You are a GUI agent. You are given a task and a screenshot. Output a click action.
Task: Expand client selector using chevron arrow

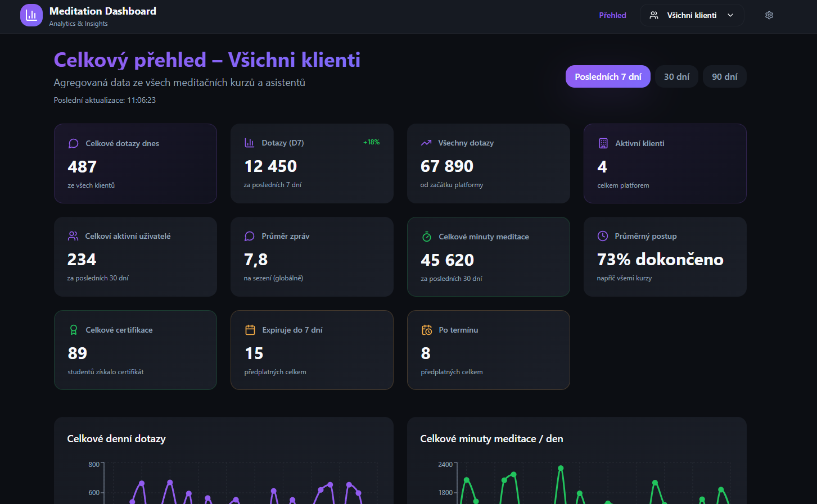click(x=730, y=16)
